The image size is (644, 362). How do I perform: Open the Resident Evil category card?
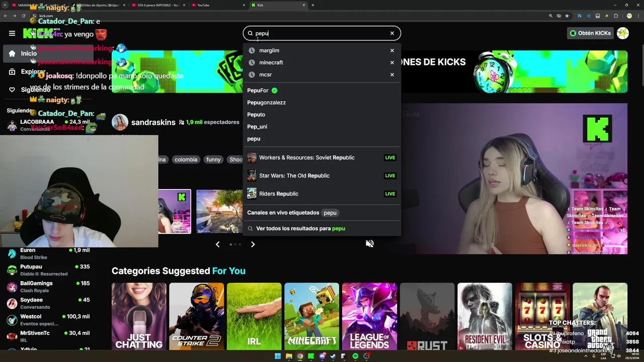tap(485, 316)
